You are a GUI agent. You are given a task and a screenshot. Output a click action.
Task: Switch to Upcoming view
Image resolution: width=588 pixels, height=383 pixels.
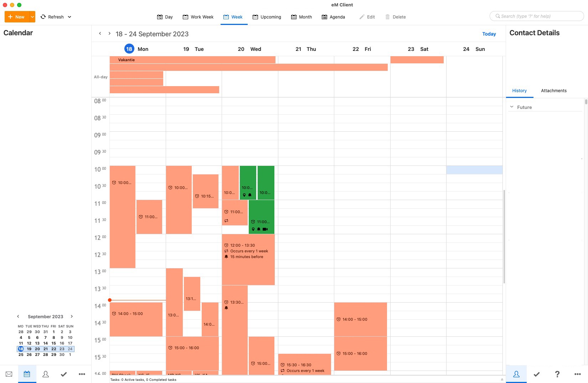click(267, 17)
